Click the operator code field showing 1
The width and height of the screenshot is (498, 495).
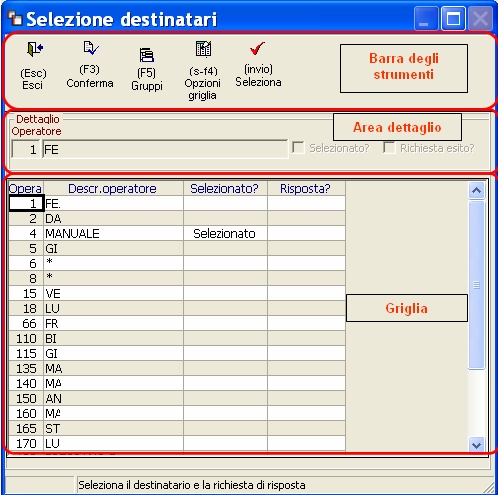[26, 150]
